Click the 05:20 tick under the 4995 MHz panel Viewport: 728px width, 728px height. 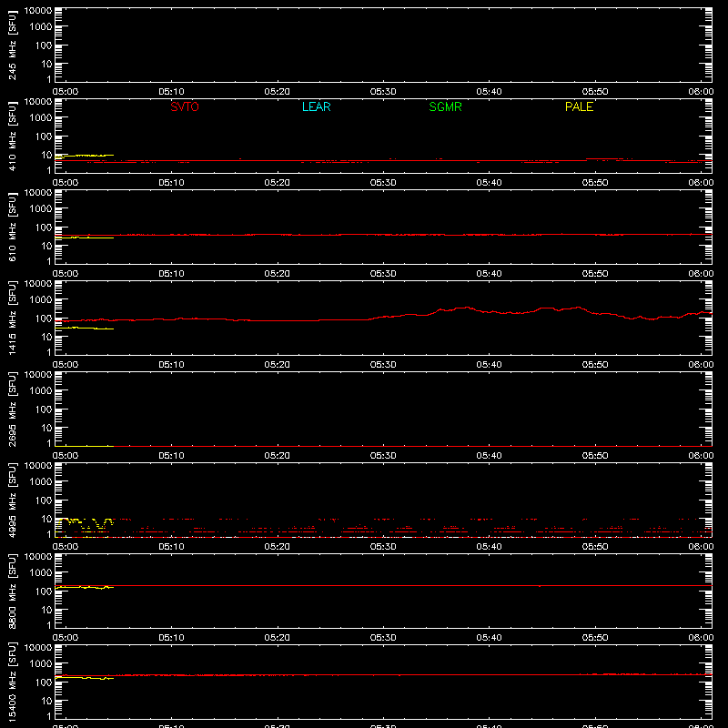coord(278,547)
